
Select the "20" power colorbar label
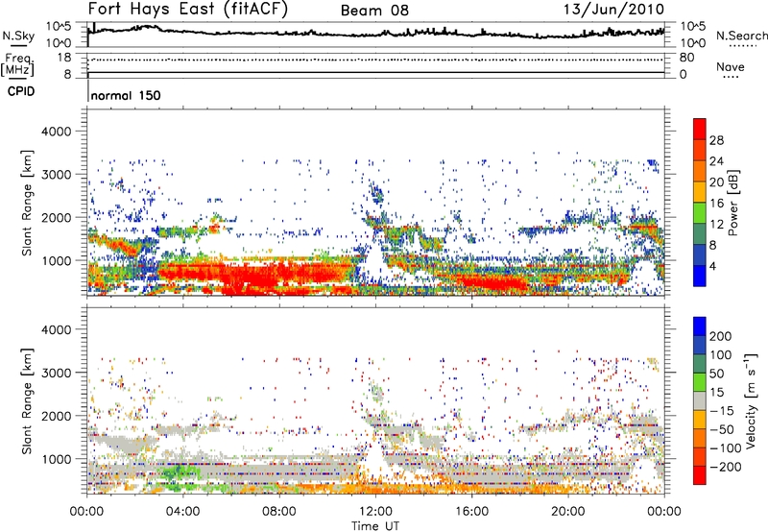(716, 182)
